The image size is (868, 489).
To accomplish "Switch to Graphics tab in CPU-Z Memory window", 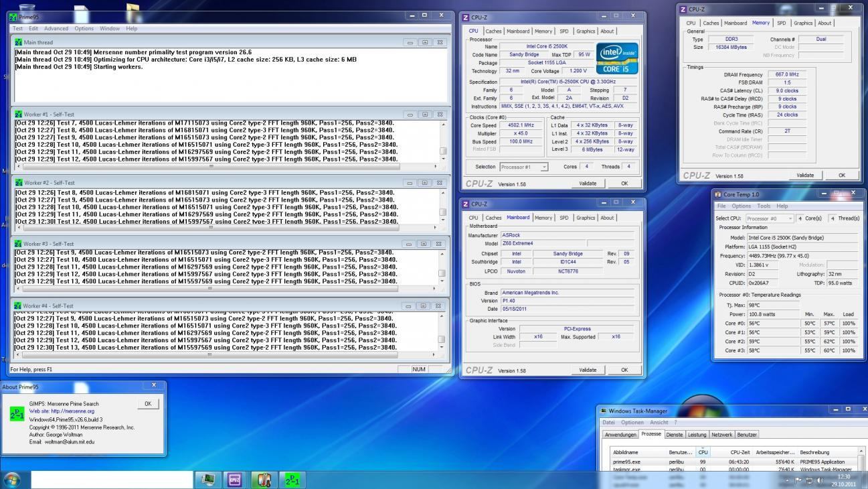I will pyautogui.click(x=803, y=23).
